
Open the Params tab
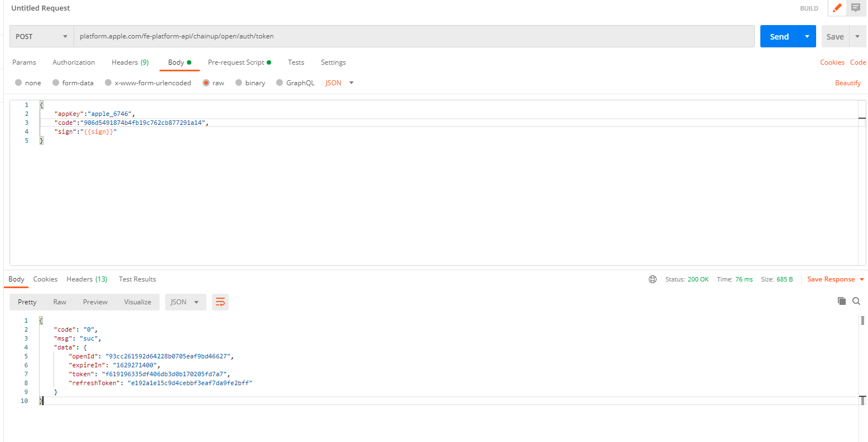coord(24,62)
